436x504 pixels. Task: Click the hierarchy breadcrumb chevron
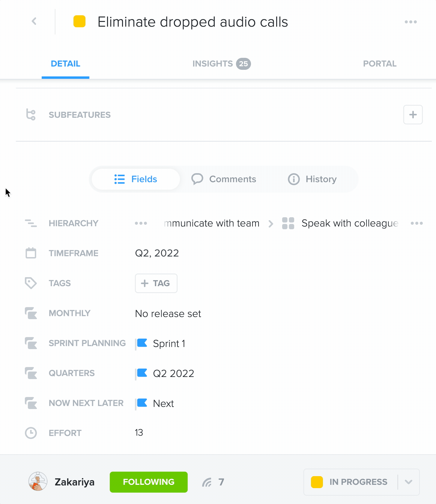tap(271, 224)
